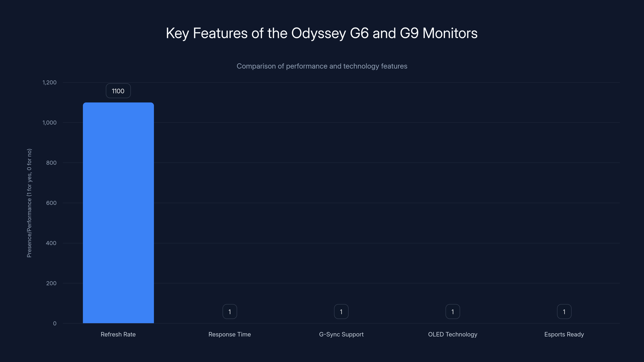The image size is (644, 362).
Task: Click the Presence/Performance y-axis title
Action: [x=29, y=203]
